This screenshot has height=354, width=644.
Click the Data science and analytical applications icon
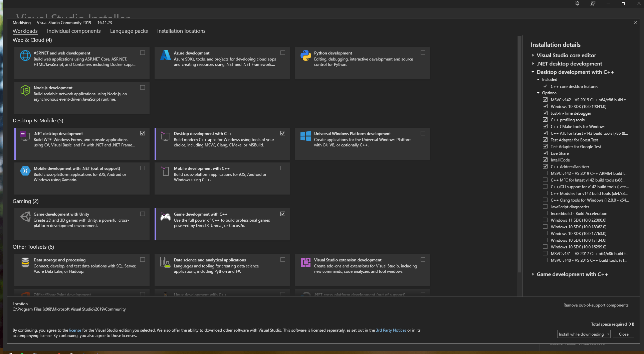coord(166,262)
